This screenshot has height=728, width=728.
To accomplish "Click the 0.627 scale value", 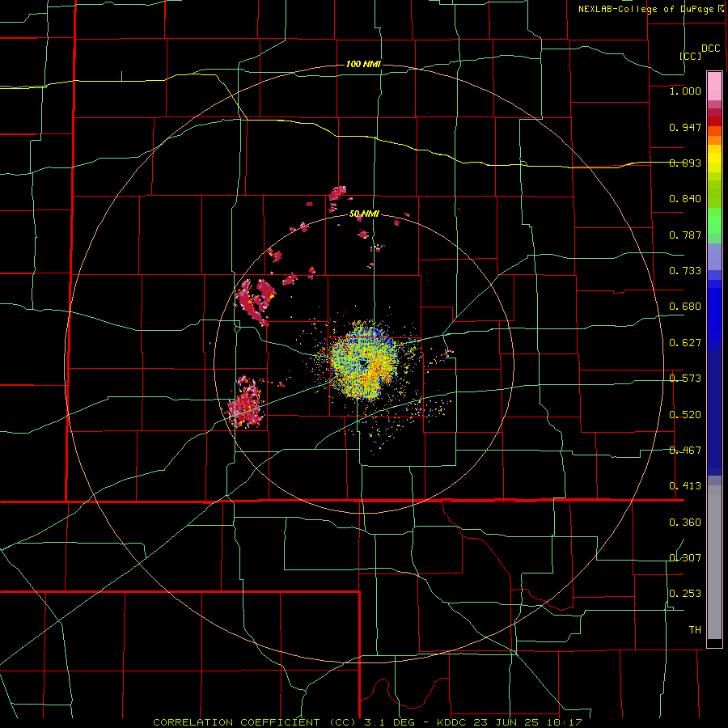I will [x=685, y=343].
